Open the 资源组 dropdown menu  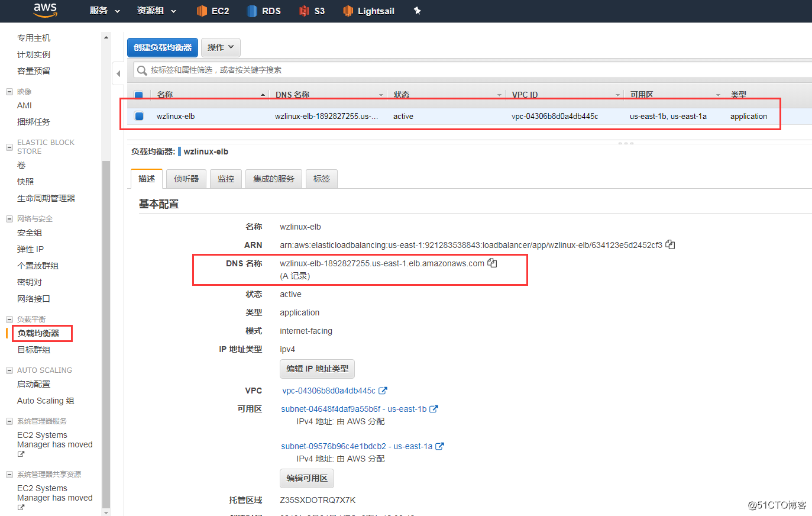click(x=157, y=11)
